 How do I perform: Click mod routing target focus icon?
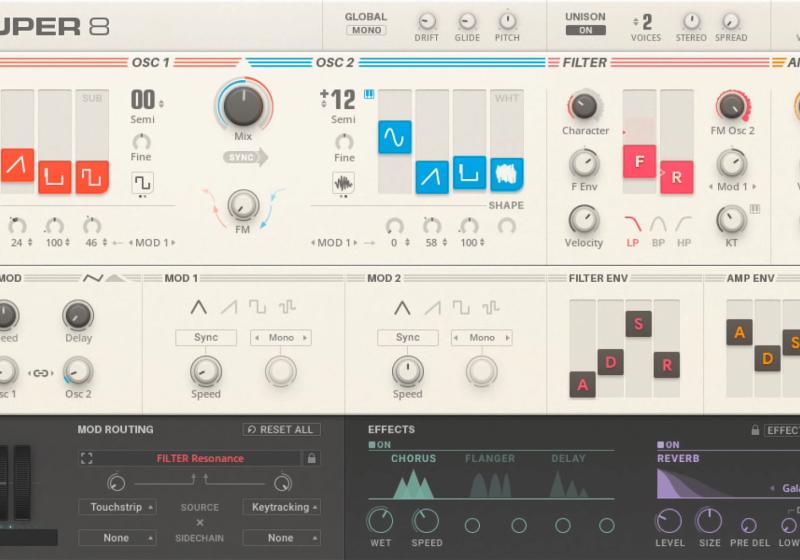pos(87,458)
